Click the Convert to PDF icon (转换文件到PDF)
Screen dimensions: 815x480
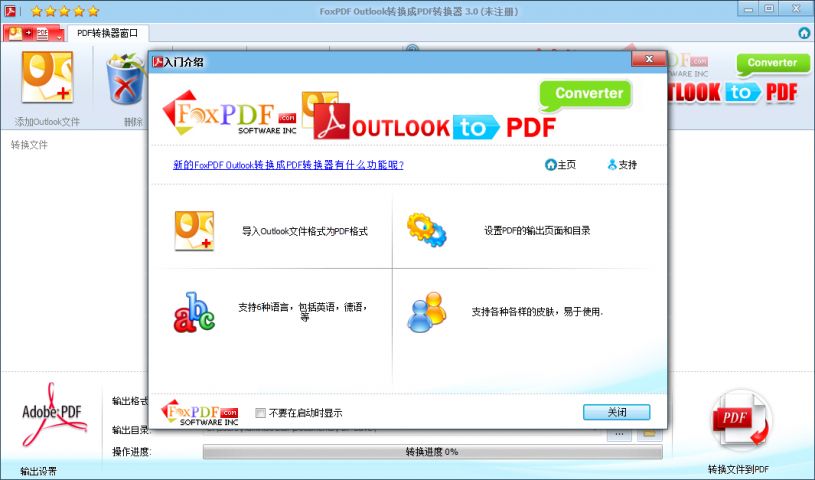[738, 422]
